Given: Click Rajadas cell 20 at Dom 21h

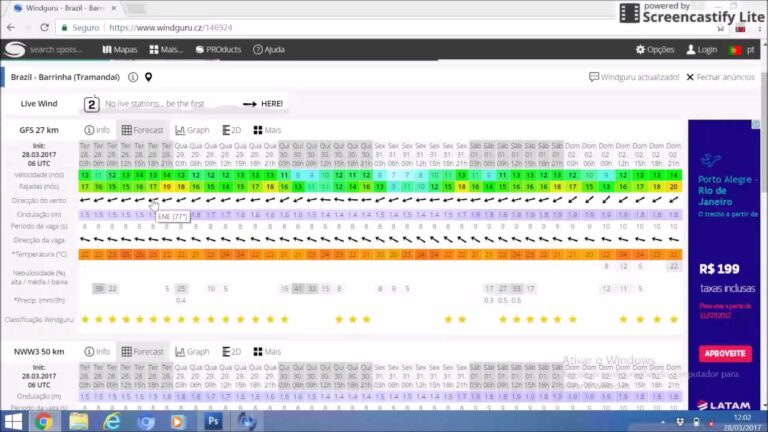Looking at the screenshot, I should tap(673, 187).
